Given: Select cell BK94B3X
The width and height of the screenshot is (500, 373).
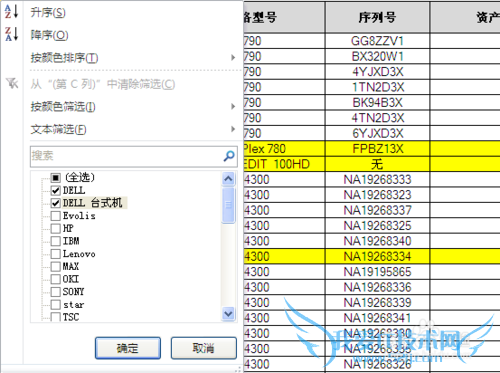Looking at the screenshot, I should click(x=377, y=102).
